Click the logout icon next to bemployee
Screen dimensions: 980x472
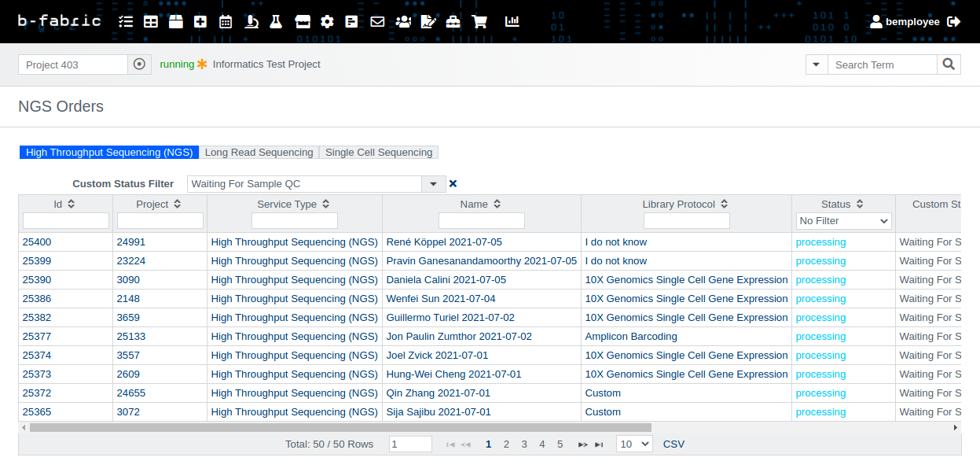pyautogui.click(x=954, y=22)
